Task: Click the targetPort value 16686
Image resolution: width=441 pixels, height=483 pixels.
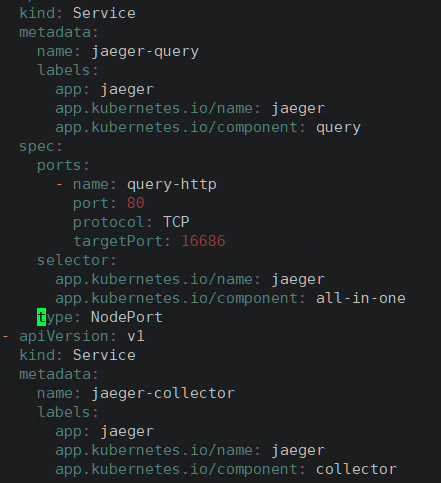Action: [x=203, y=241]
